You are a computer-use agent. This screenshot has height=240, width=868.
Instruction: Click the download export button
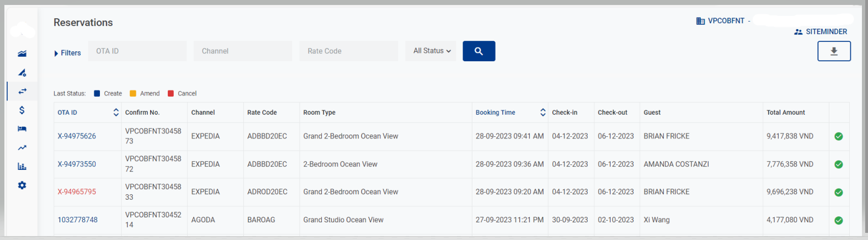point(833,51)
